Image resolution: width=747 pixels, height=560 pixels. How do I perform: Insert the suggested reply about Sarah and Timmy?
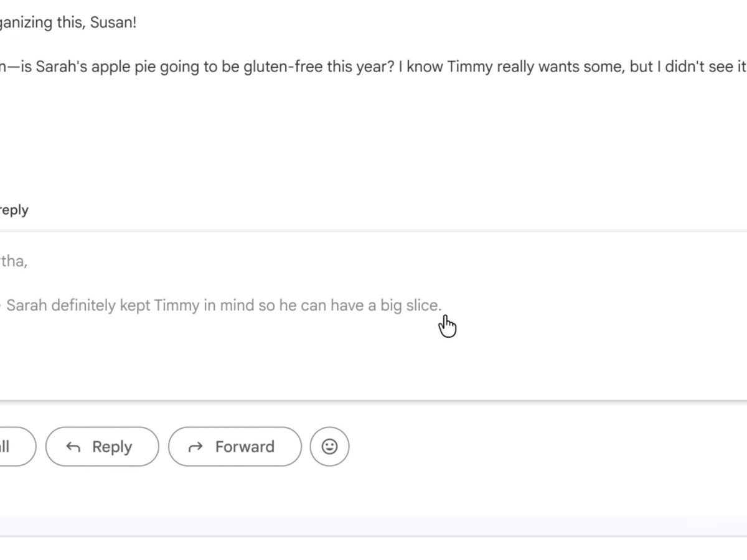pyautogui.click(x=224, y=306)
